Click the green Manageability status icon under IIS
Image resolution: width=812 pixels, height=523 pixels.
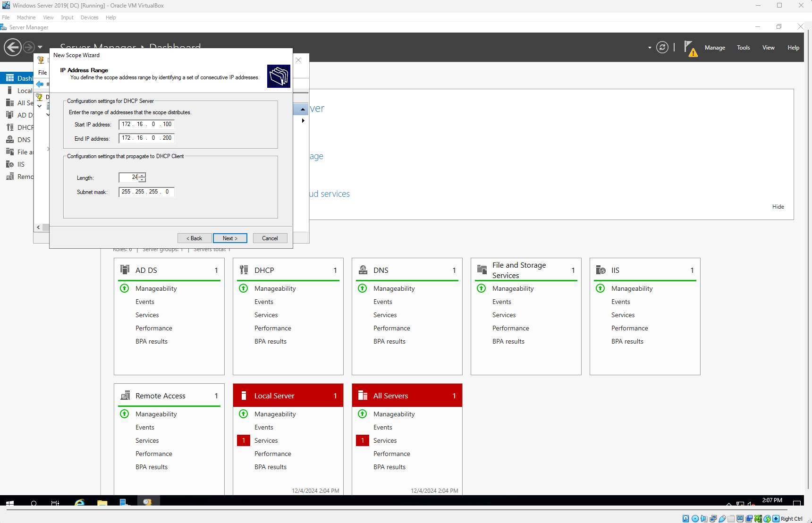(601, 288)
